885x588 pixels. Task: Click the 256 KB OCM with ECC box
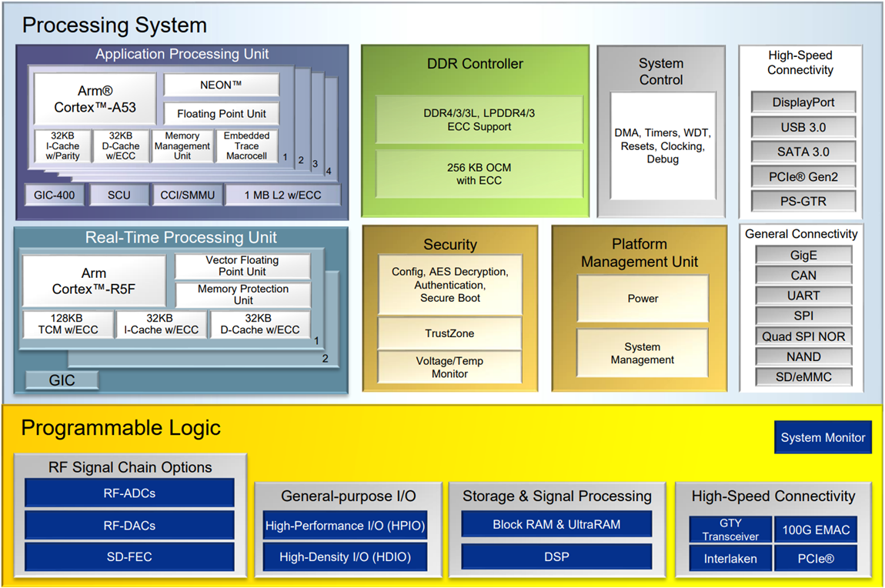coord(479,174)
